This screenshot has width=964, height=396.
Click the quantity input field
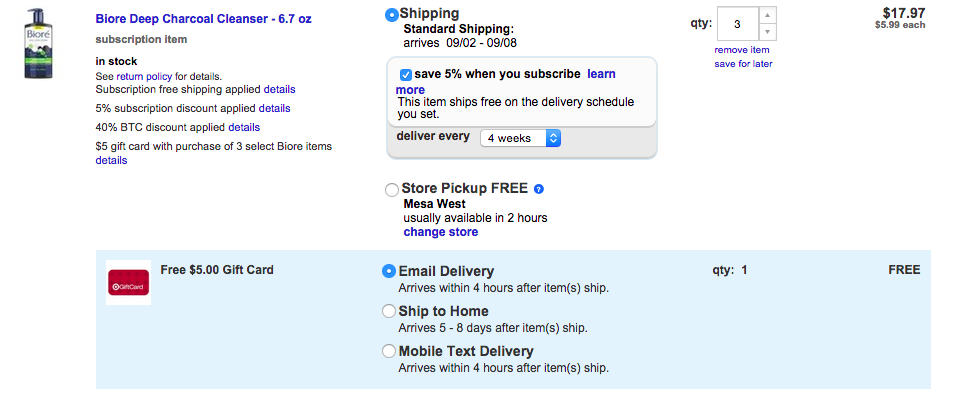tap(738, 24)
